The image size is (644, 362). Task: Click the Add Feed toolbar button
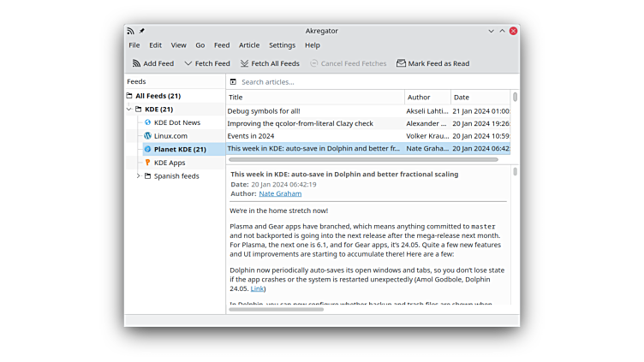click(153, 63)
